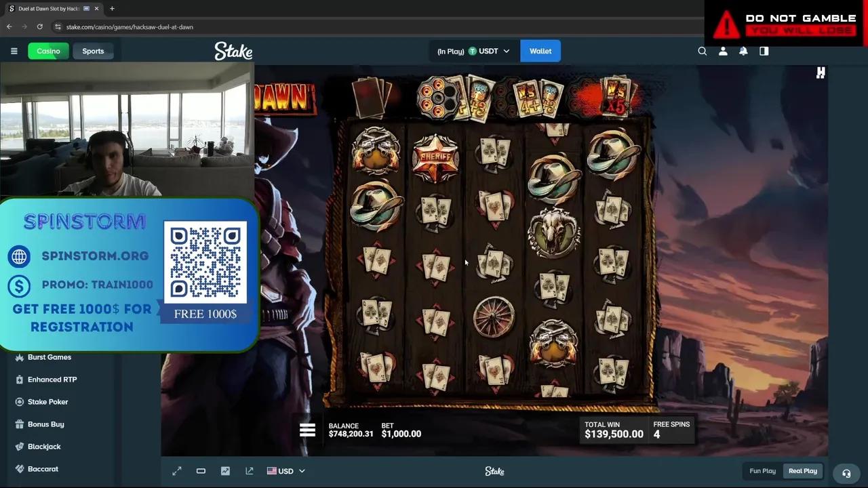Click the Bonus Buy icon
This screenshot has height=488, width=868.
point(20,424)
